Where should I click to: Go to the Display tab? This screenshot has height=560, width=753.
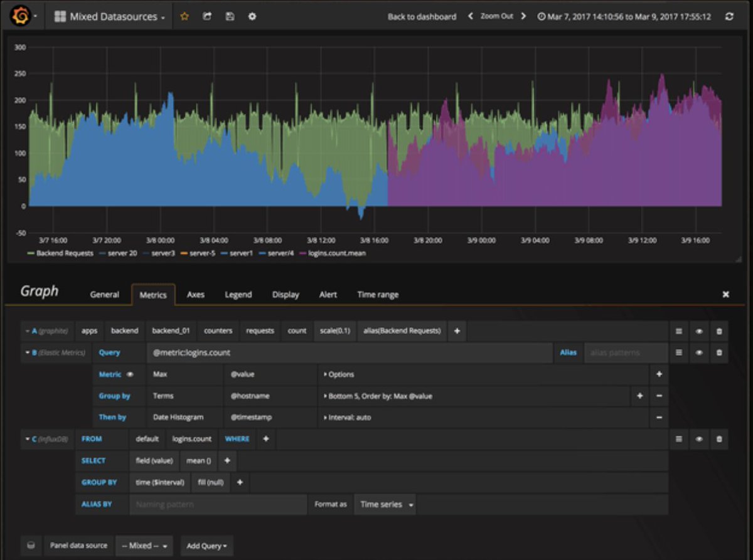pos(286,294)
